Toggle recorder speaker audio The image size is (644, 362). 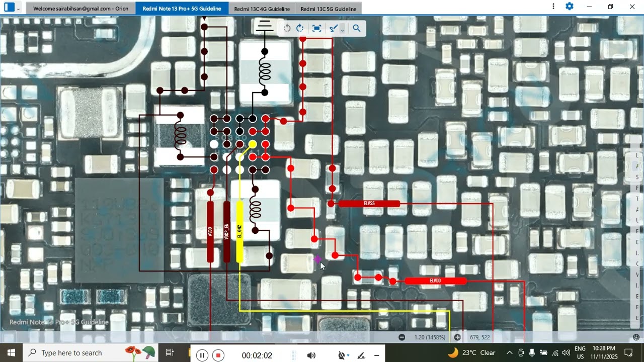pos(311,355)
